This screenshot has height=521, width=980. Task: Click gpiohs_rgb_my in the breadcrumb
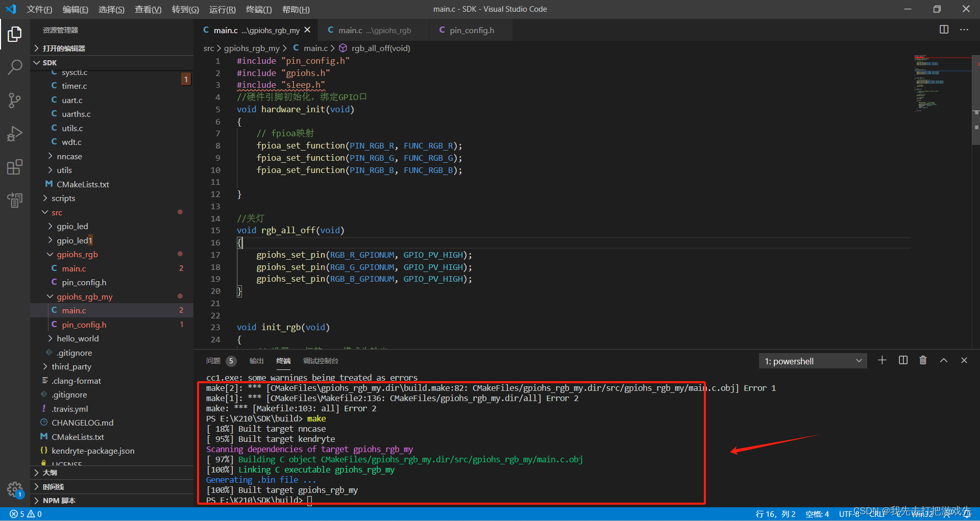(x=252, y=48)
